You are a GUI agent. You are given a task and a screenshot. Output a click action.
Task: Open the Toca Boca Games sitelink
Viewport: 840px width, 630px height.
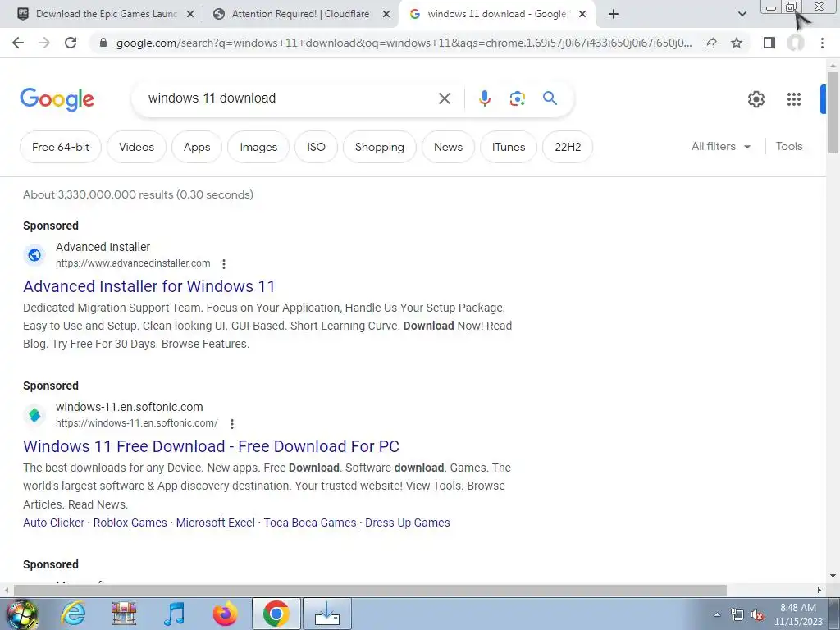(309, 523)
